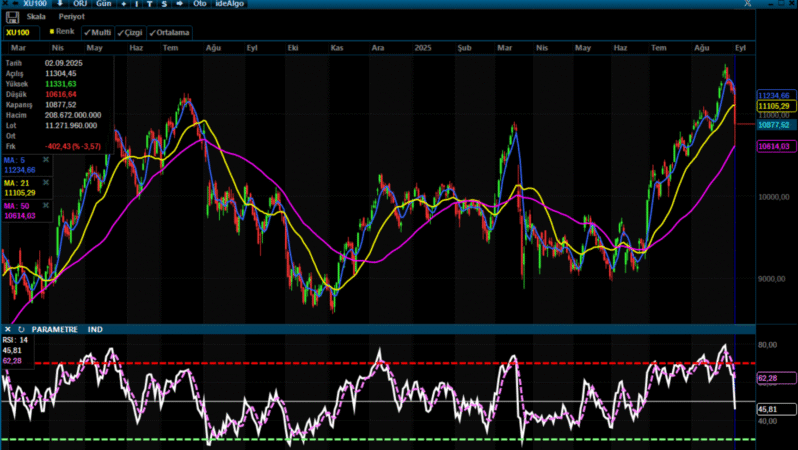
Task: Click the ideAlgo button
Action: (230, 4)
